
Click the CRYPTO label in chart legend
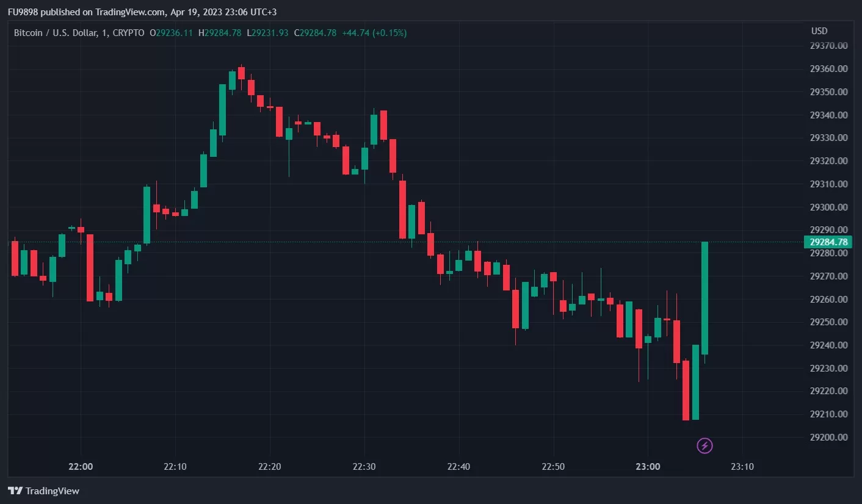pyautogui.click(x=129, y=33)
